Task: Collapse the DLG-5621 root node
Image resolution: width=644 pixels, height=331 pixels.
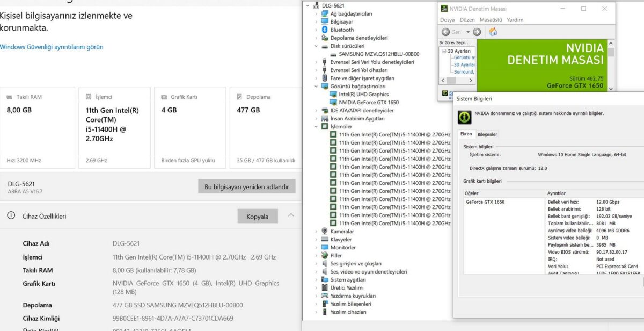Action: tap(308, 5)
